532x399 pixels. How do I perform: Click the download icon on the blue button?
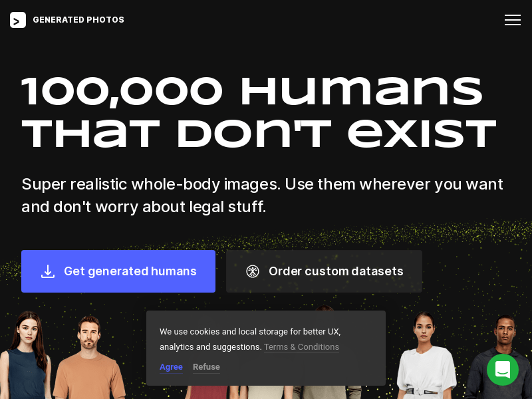click(x=48, y=271)
